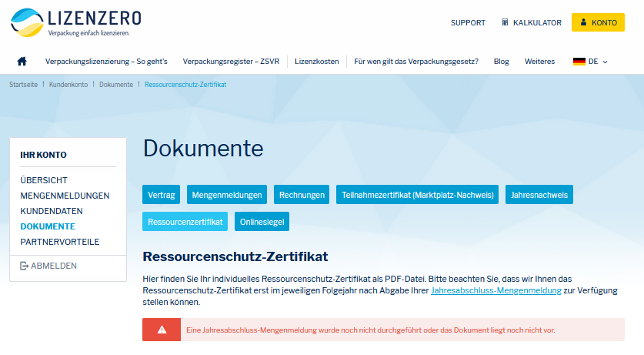Image resolution: width=644 pixels, height=355 pixels.
Task: Click the calculator icon beside Kalkulator
Action: click(505, 22)
